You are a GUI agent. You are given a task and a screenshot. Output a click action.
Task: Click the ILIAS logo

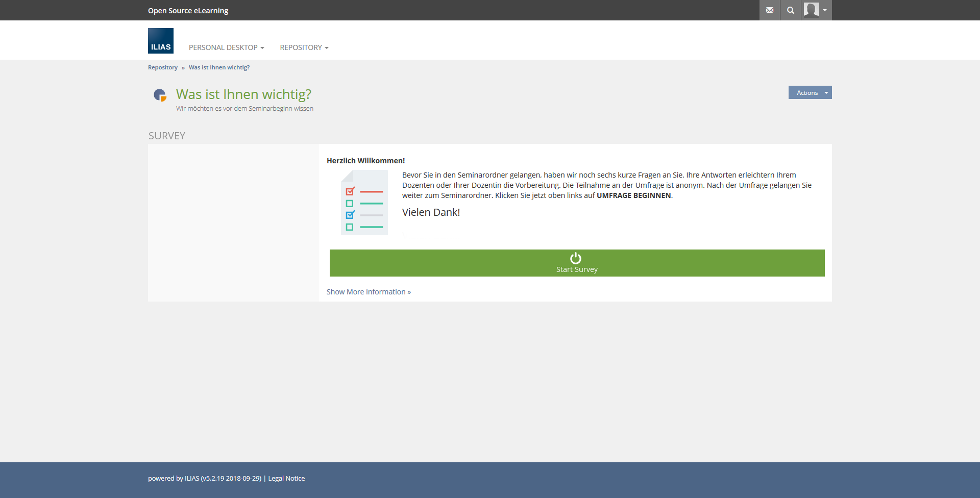[x=161, y=41]
